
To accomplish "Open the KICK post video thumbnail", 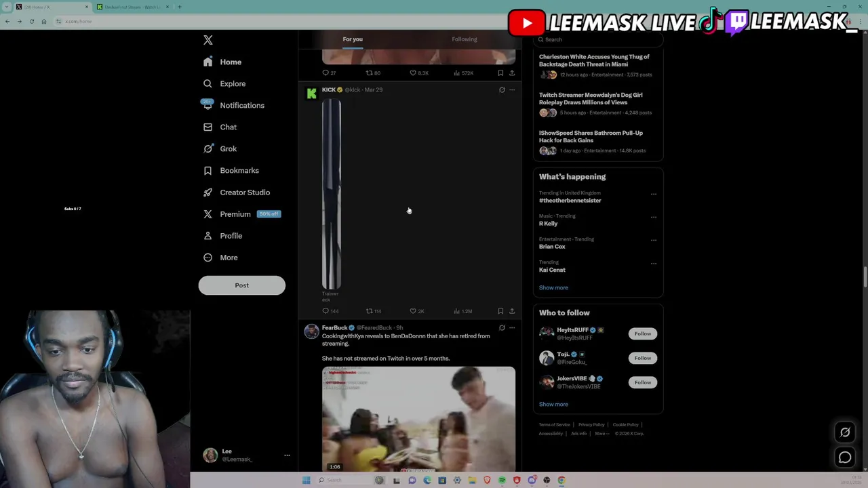I will (x=332, y=195).
